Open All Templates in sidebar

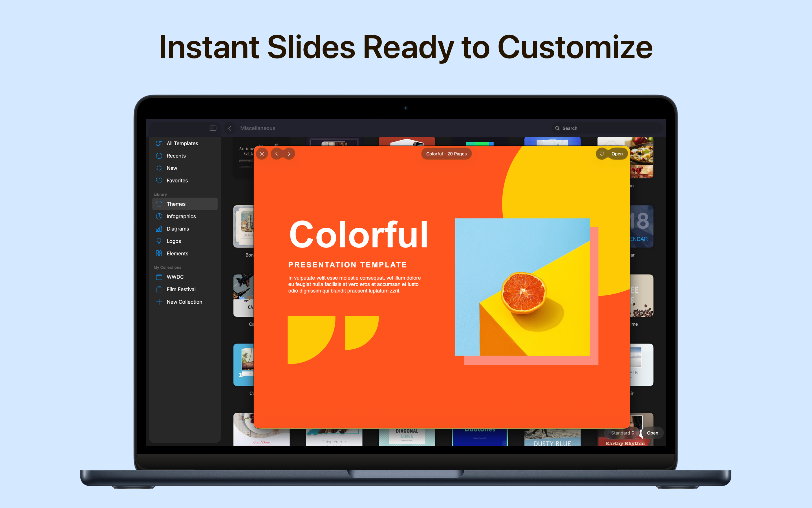pyautogui.click(x=185, y=143)
